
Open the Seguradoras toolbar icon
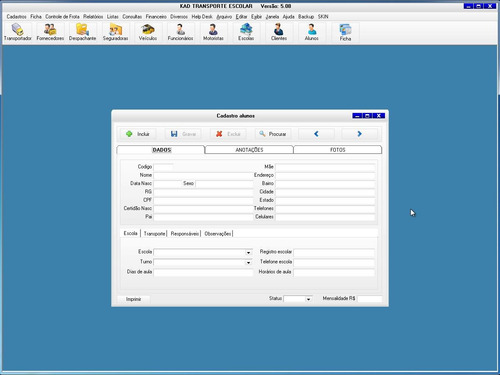point(115,32)
